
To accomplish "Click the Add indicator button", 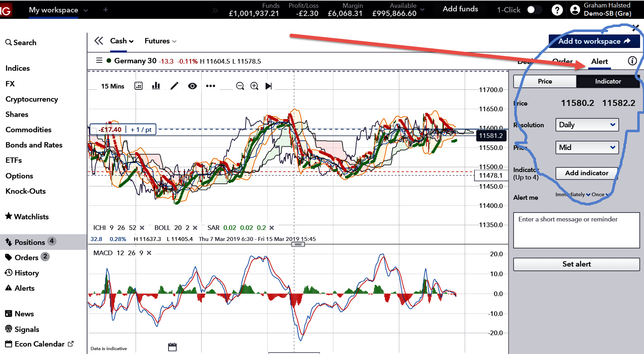I will [x=587, y=173].
